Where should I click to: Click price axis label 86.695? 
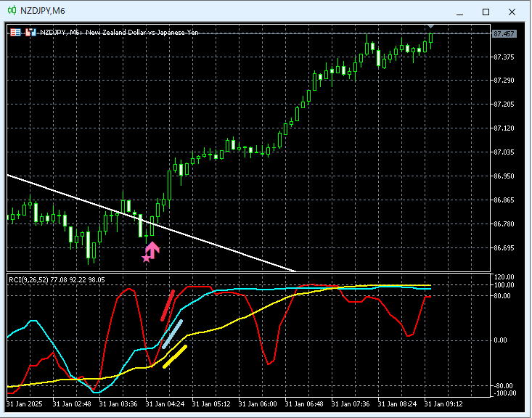[x=504, y=248]
